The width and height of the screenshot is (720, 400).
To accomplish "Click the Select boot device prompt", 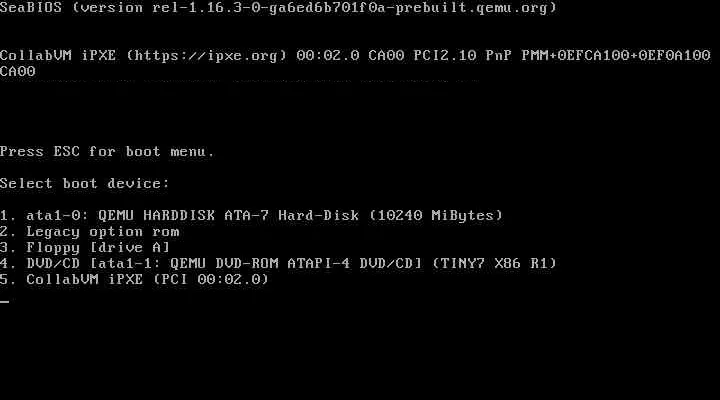I will point(84,184).
